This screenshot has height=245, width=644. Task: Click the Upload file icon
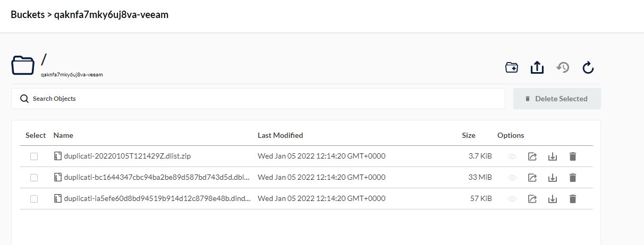[537, 67]
